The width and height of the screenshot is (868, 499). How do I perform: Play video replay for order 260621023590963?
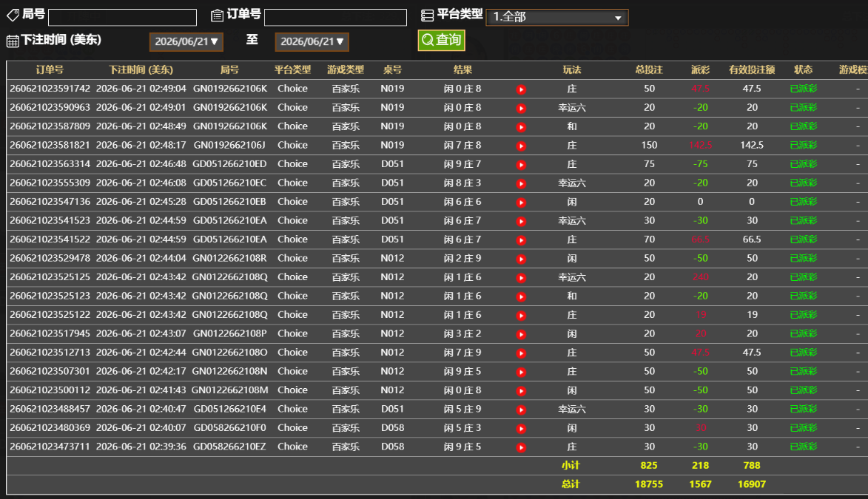click(x=521, y=109)
